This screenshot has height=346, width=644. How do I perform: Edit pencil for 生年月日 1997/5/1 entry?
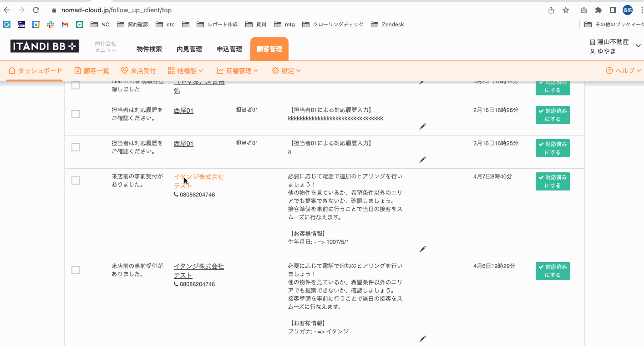(x=423, y=249)
